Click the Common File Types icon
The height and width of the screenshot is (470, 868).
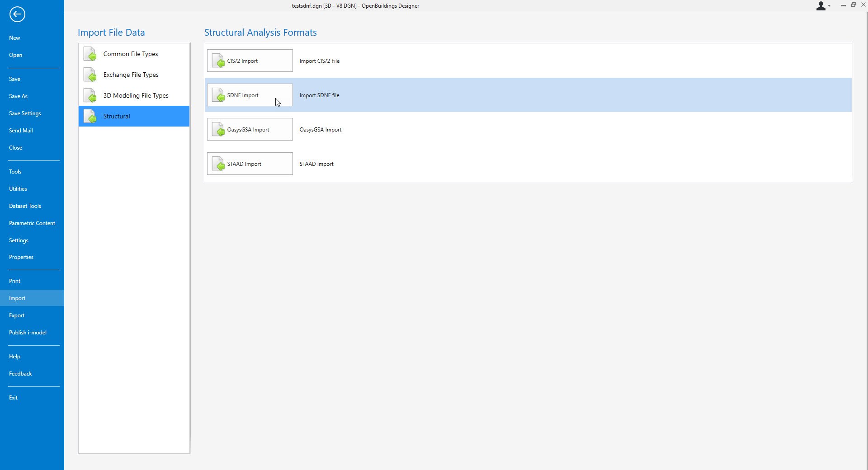coord(90,54)
